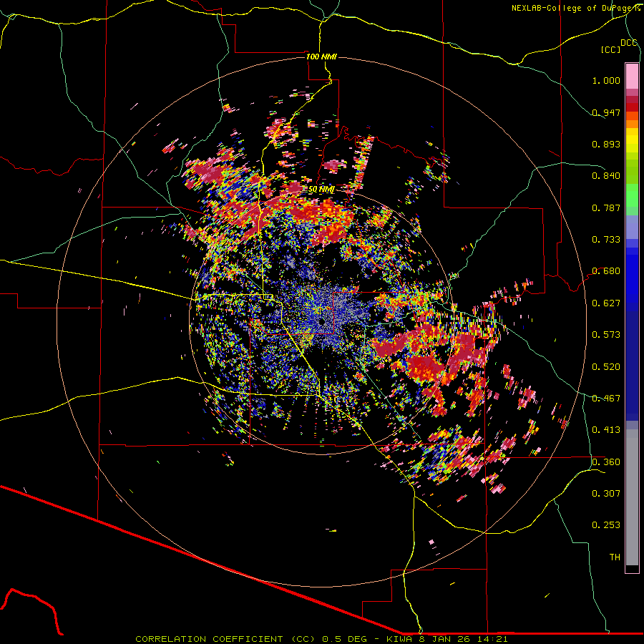Click the bright green segment of the color bar
Viewport: 644px width, 644px height.
point(632,195)
